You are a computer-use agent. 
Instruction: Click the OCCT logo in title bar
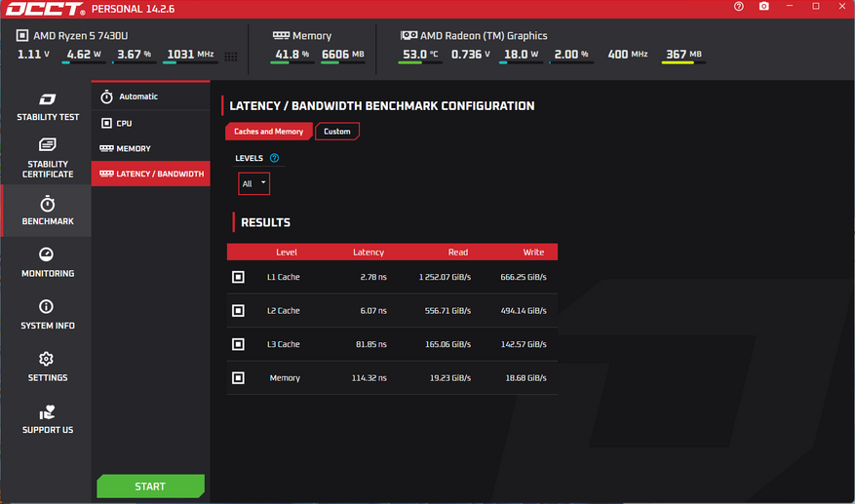point(45,9)
